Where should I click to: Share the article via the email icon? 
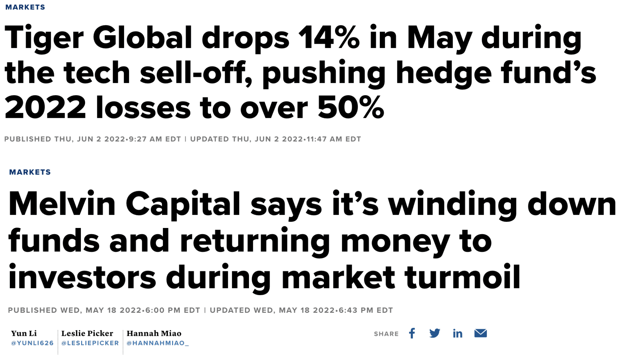click(480, 333)
